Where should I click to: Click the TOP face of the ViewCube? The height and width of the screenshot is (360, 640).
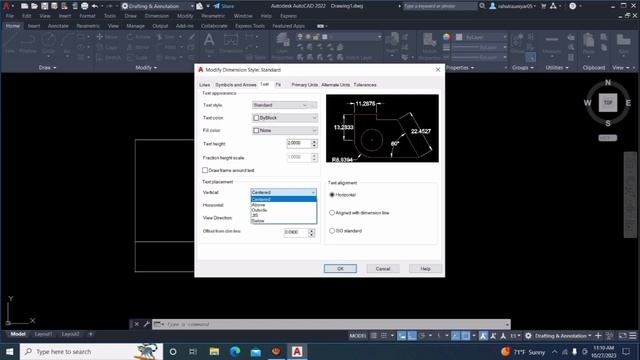click(x=608, y=102)
